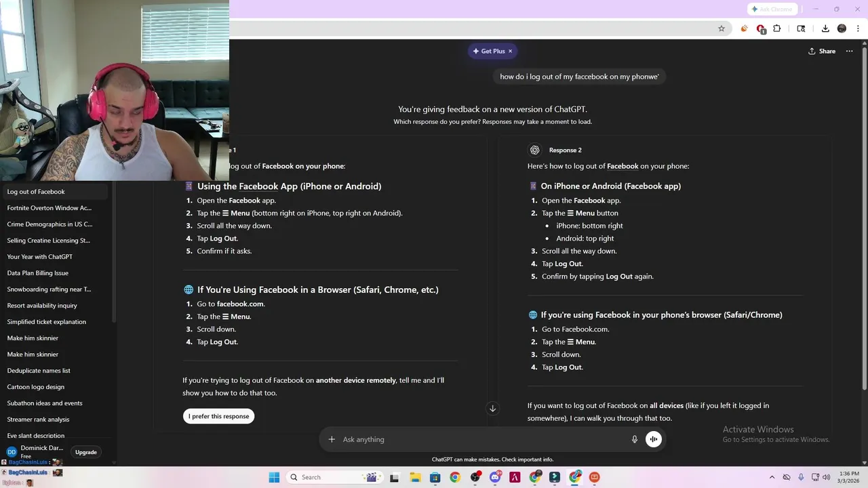Open Streamer rank analysis chat
This screenshot has height=488, width=868.
coord(54,420)
